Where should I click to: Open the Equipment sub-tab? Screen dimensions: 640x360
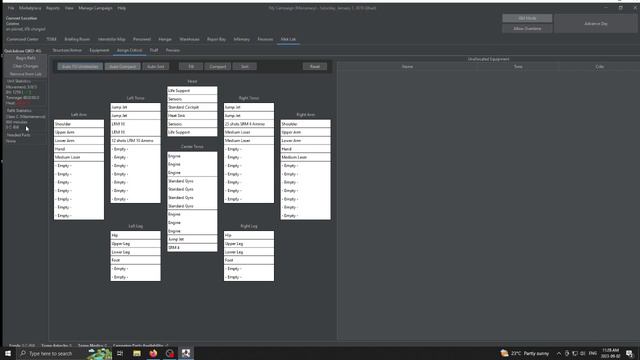pyautogui.click(x=99, y=50)
